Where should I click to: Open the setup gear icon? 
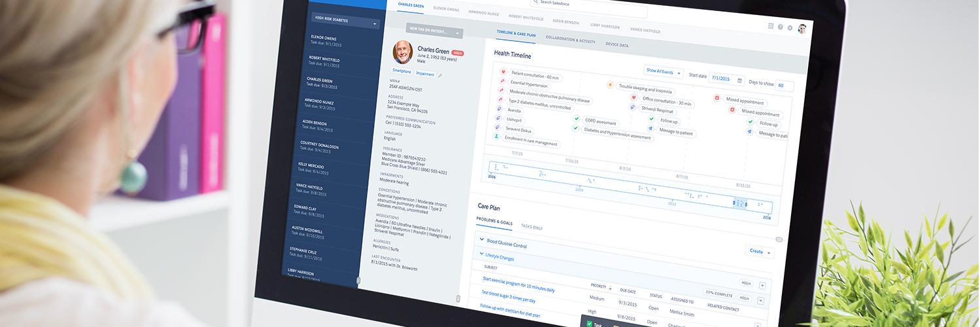click(790, 28)
